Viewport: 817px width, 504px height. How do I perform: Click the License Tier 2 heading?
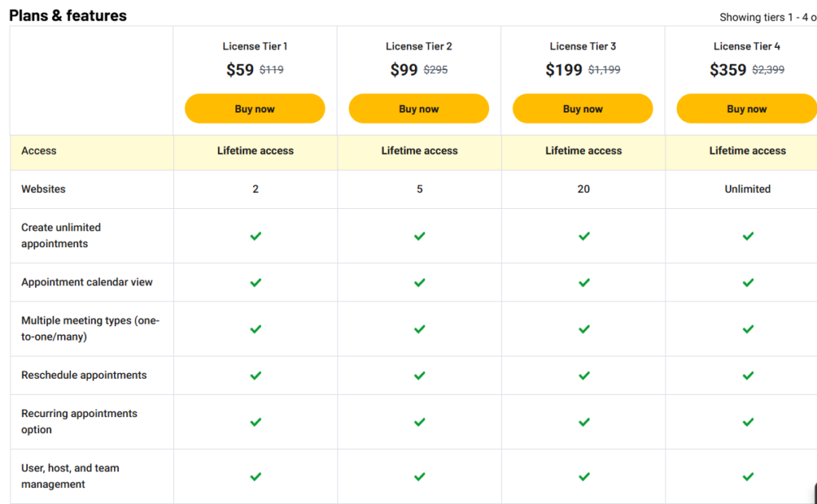[x=419, y=46]
